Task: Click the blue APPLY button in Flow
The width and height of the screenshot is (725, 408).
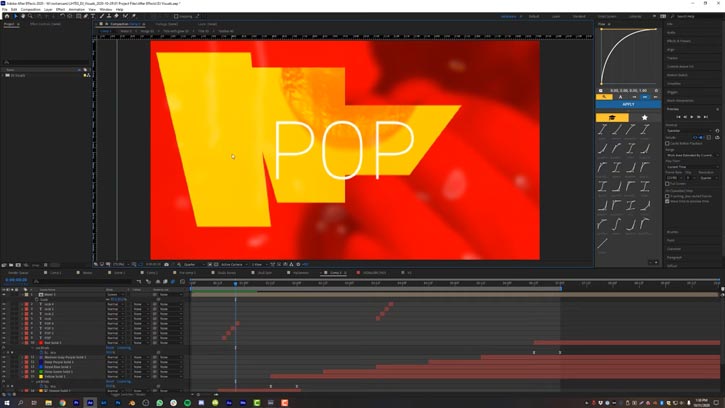Action: (628, 105)
